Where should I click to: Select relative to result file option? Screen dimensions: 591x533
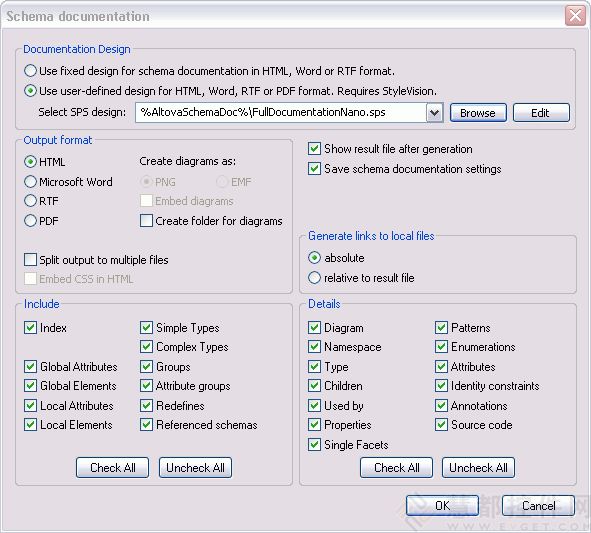coord(314,278)
